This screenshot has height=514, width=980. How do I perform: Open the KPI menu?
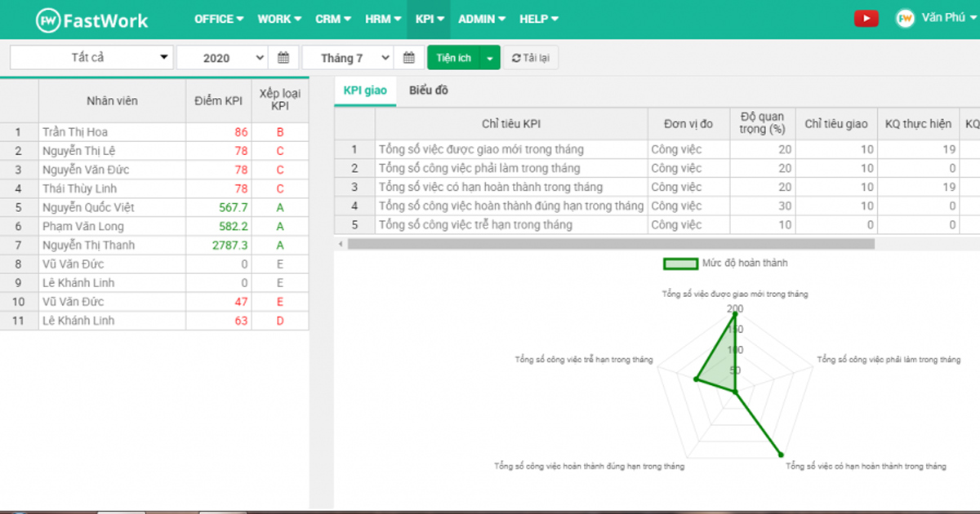coord(429,19)
